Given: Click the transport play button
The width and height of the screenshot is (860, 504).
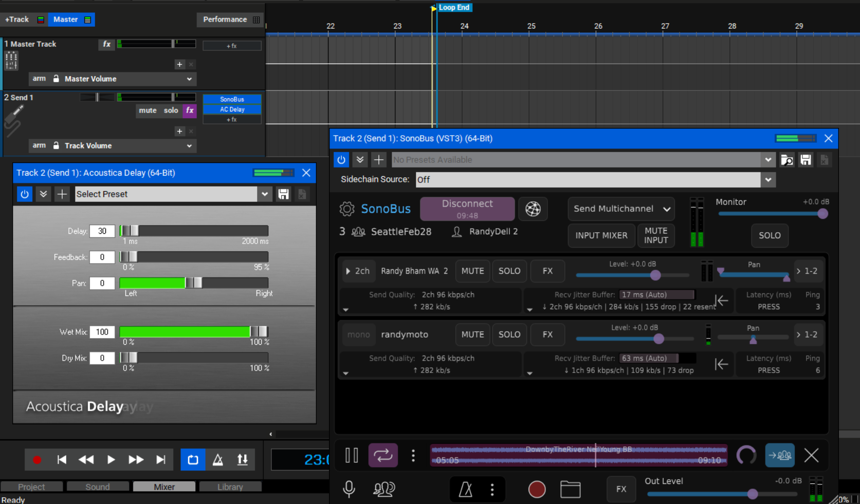Looking at the screenshot, I should click(x=111, y=460).
